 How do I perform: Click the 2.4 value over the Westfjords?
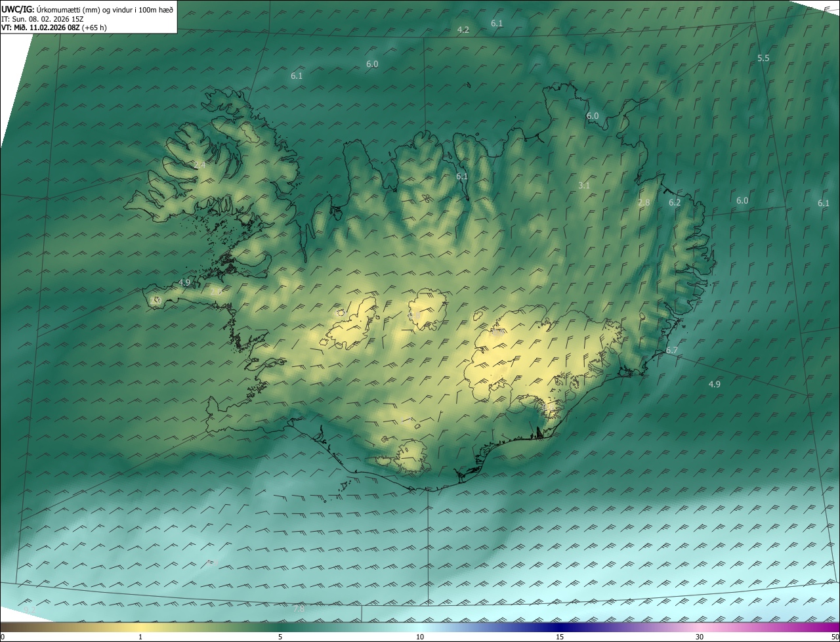click(199, 165)
